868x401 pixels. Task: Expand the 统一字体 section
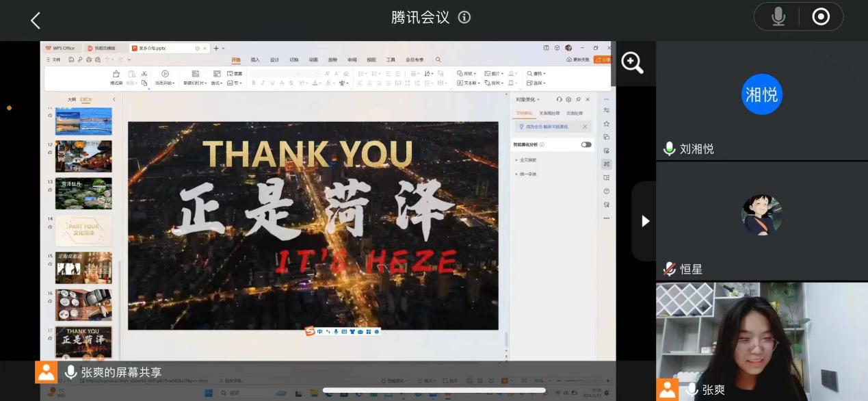click(x=527, y=174)
